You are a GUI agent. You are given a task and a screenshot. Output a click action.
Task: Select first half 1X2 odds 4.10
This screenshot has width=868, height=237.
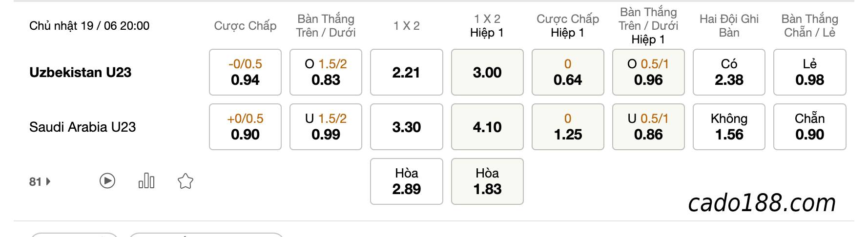487,127
